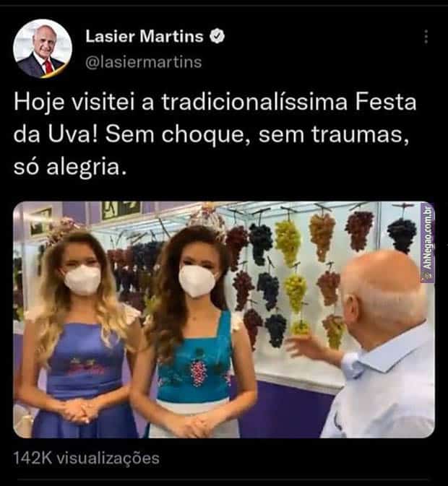Click the AhNegao.com.br watermark on video
448x486 pixels.
click(x=428, y=242)
